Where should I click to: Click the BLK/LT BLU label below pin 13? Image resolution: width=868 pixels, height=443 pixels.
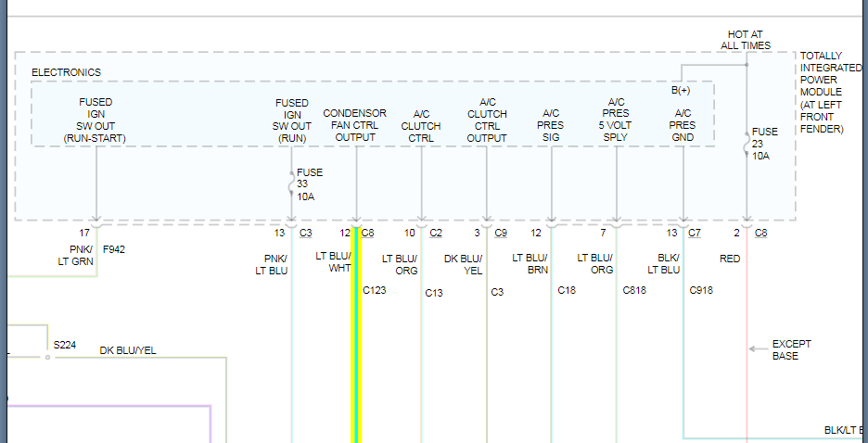663,264
